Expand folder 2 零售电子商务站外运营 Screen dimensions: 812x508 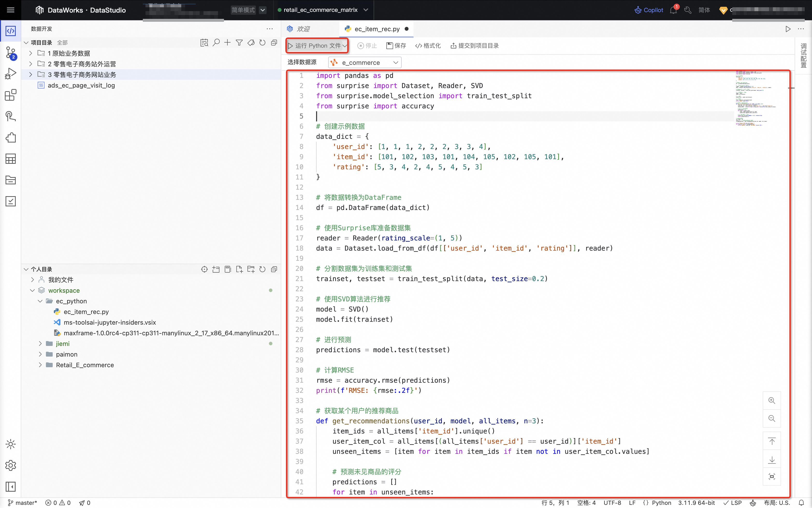(30, 64)
